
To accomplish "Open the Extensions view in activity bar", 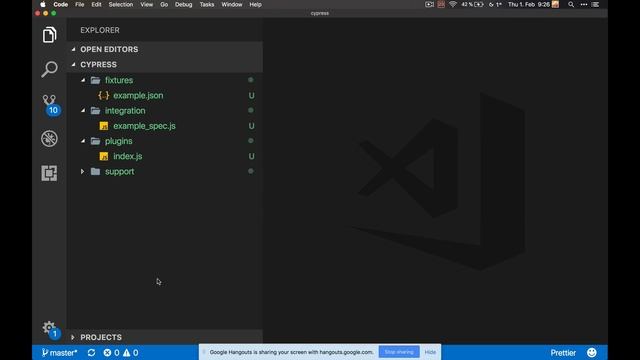I will tap(49, 173).
